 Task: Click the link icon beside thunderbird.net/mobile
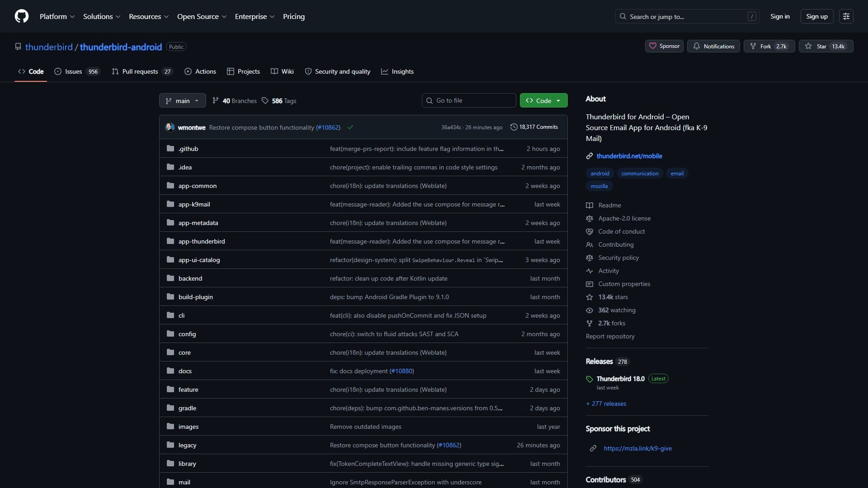click(590, 156)
